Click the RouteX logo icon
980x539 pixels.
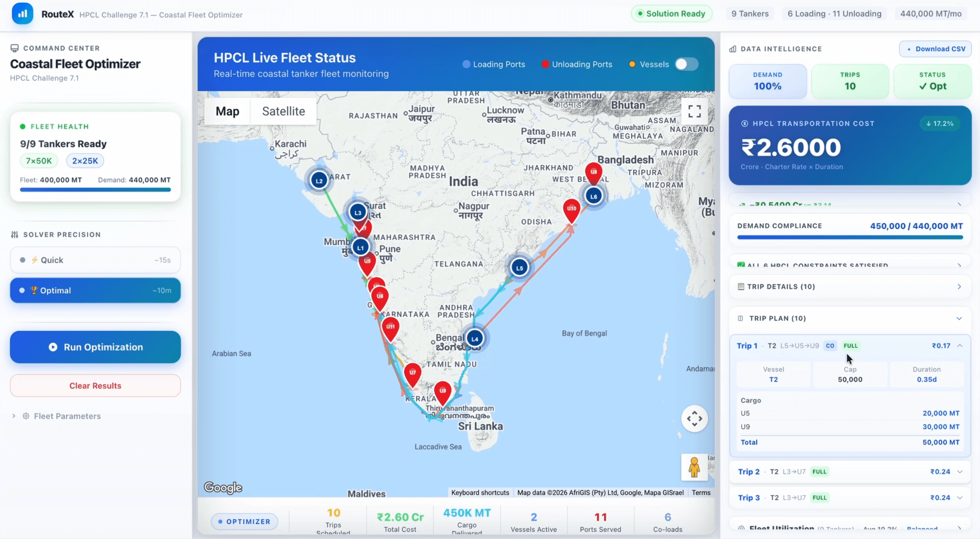click(22, 14)
